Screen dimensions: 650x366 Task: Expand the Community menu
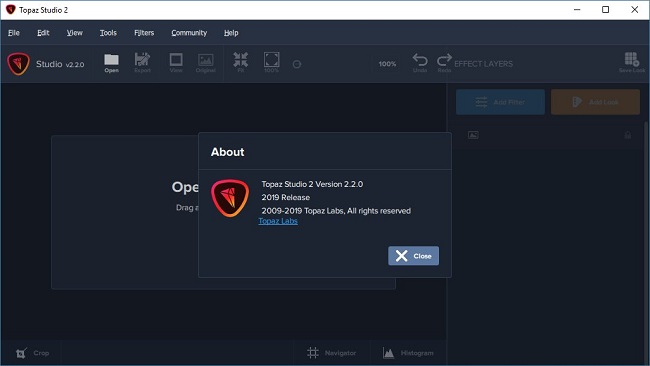189,33
